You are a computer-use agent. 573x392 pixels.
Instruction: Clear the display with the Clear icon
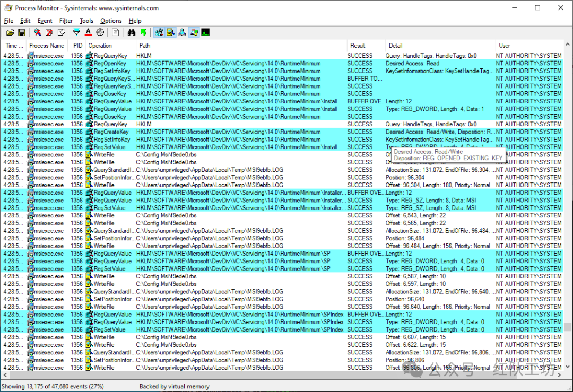(x=61, y=32)
